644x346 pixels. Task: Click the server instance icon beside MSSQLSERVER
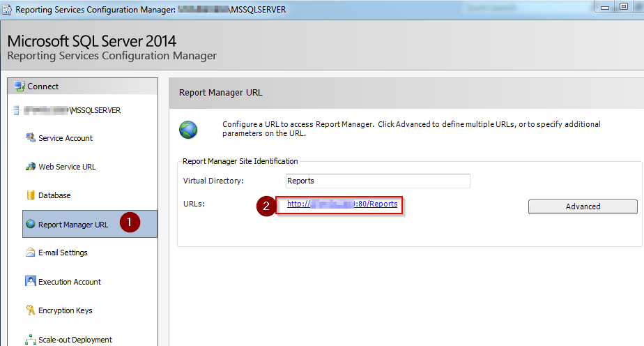point(16,110)
